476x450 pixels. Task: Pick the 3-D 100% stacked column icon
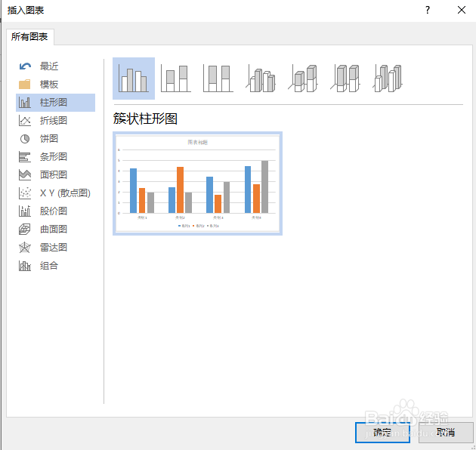345,79
